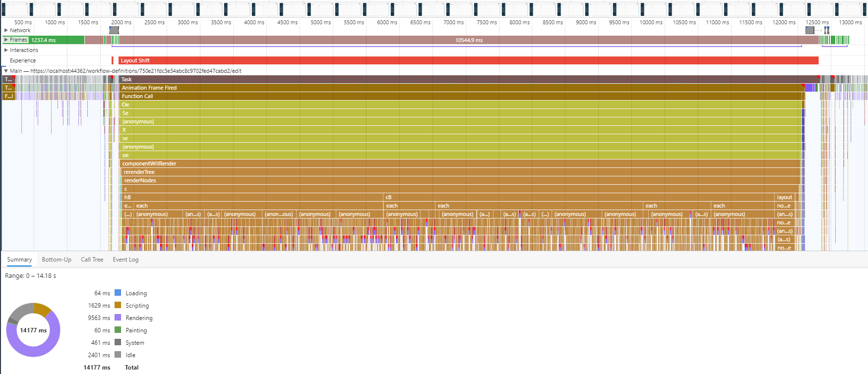Screen dimensions: 868x374
Task: Click the System gray color swatch
Action: [118, 342]
